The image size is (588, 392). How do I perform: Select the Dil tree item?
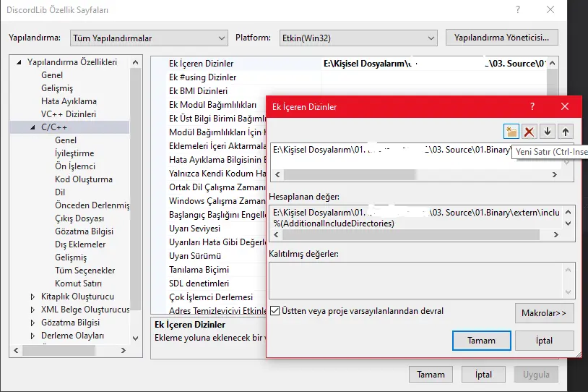[60, 192]
